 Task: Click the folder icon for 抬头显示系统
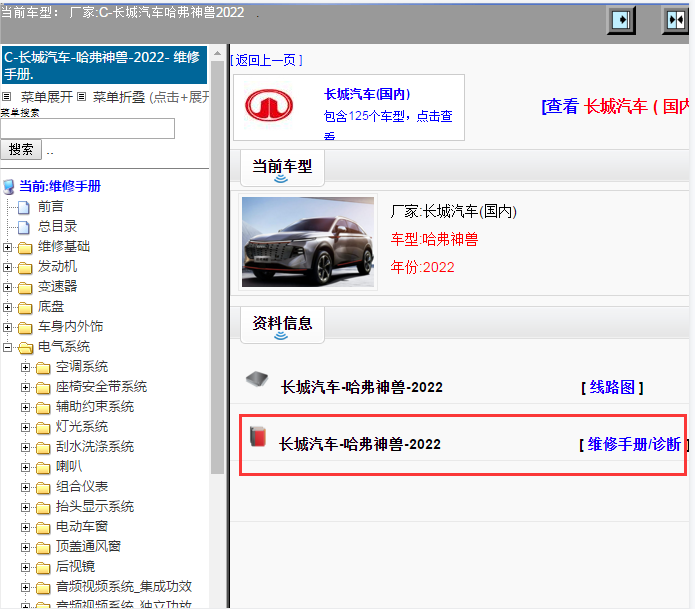43,507
